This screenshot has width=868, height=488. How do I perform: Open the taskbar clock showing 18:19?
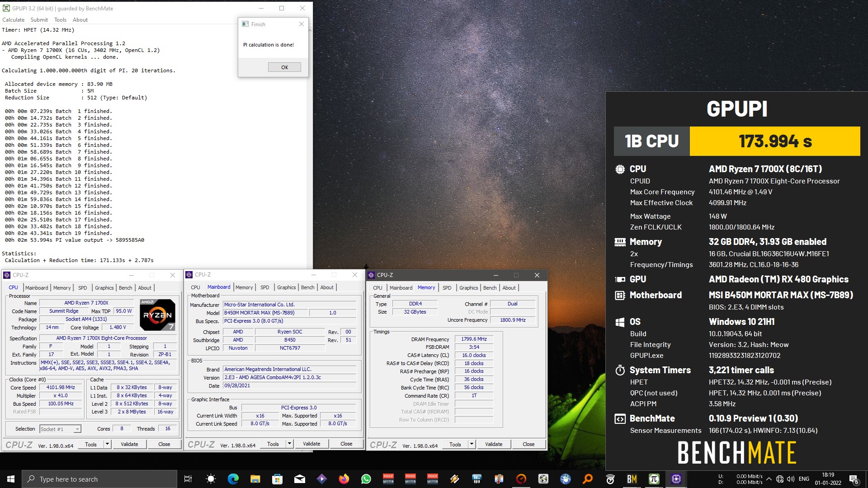point(828,479)
